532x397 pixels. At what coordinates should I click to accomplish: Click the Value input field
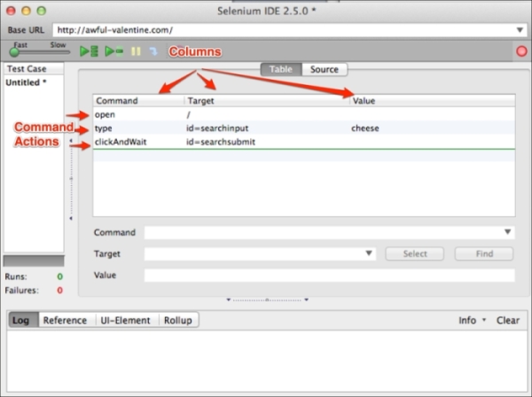point(330,275)
